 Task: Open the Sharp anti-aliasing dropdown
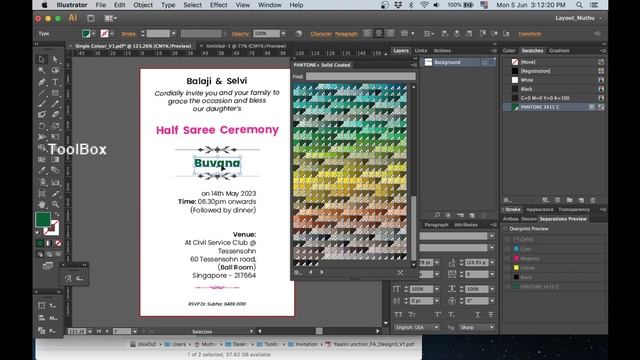point(477,327)
